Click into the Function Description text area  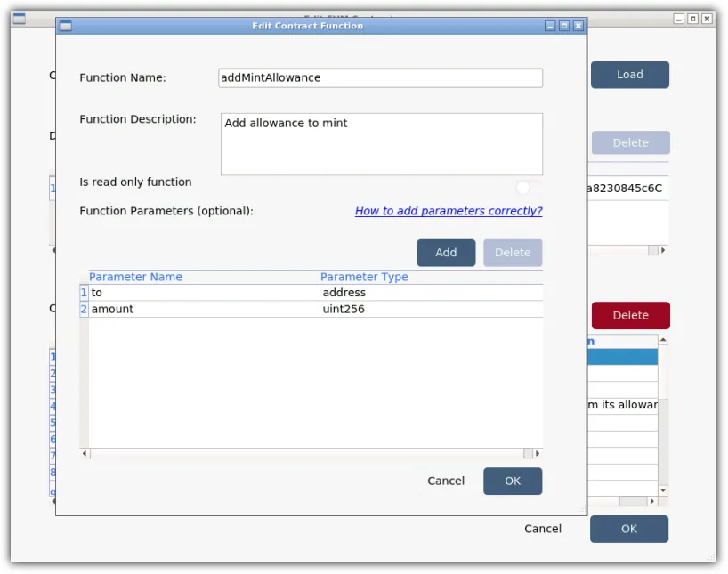coord(382,144)
